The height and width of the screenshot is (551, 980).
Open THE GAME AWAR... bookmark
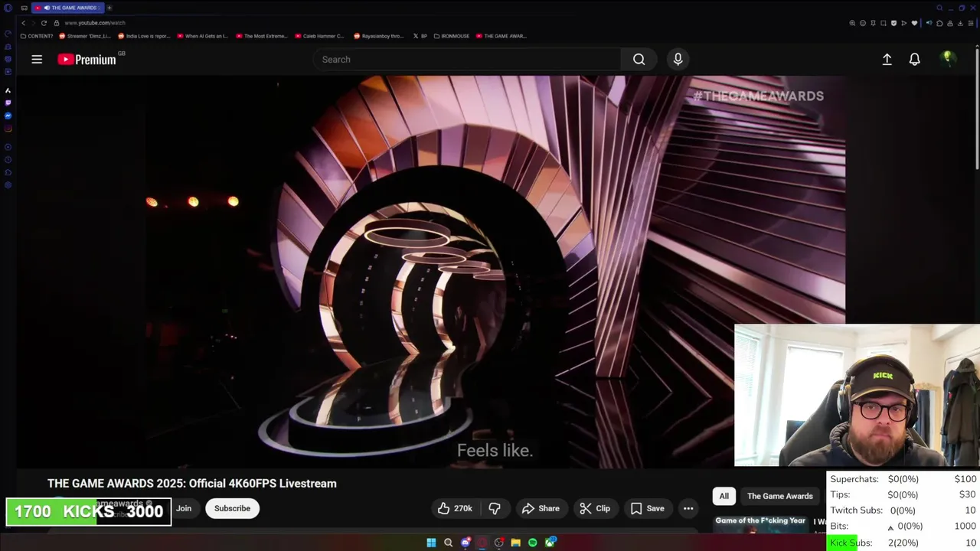point(501,36)
